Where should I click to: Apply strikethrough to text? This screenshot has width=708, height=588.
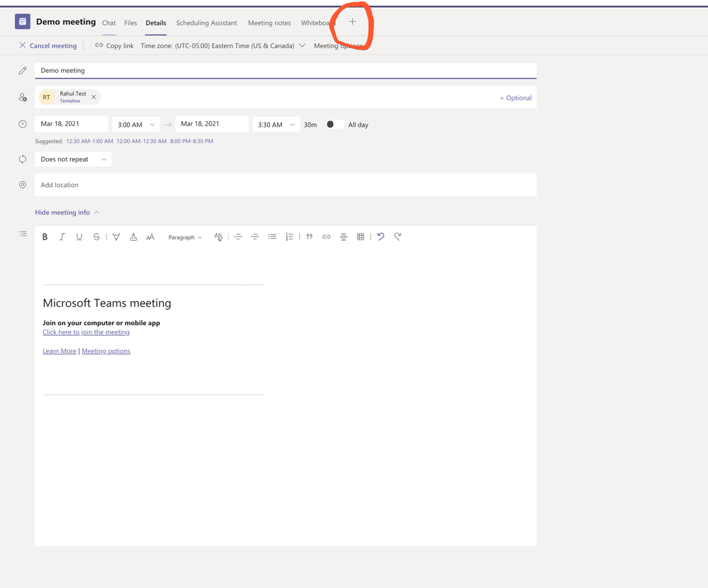click(96, 237)
